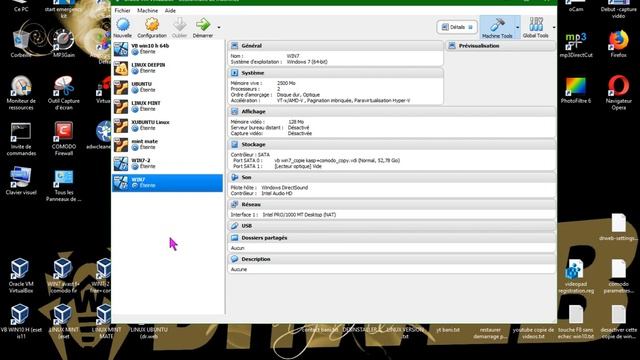The width and height of the screenshot is (640, 360).
Task: Select the highlighted WIN7 machine
Action: pos(168,183)
